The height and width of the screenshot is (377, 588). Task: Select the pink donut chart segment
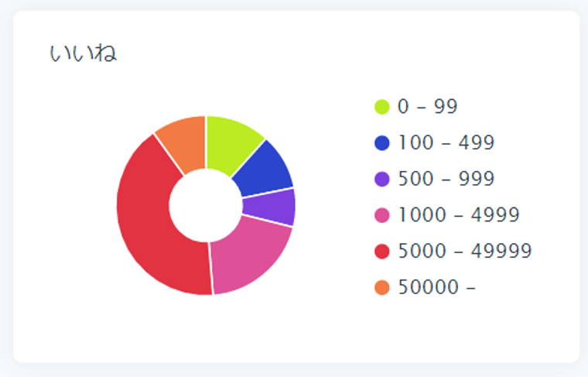pos(249,255)
